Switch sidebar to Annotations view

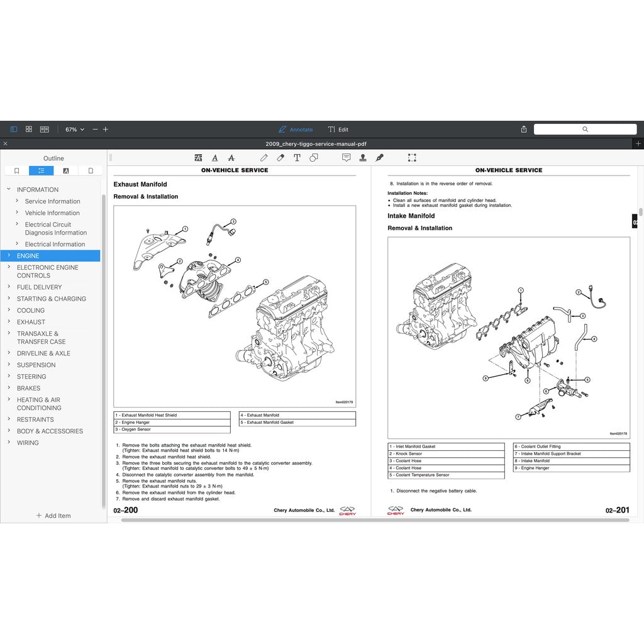(x=66, y=170)
